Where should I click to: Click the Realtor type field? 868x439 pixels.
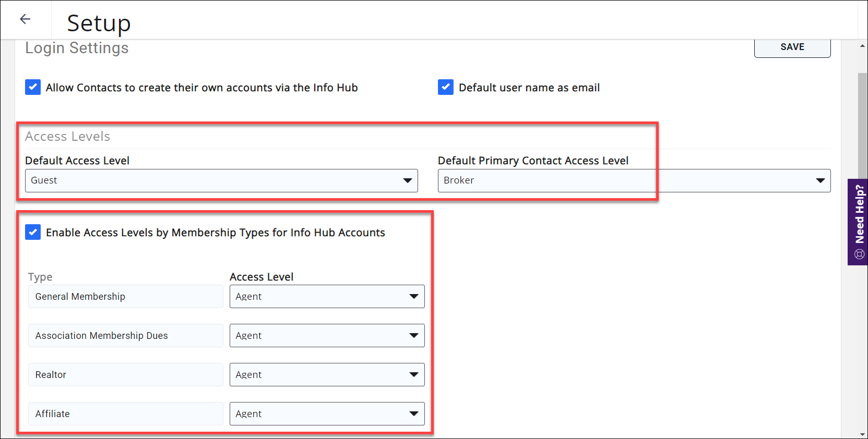coord(125,374)
